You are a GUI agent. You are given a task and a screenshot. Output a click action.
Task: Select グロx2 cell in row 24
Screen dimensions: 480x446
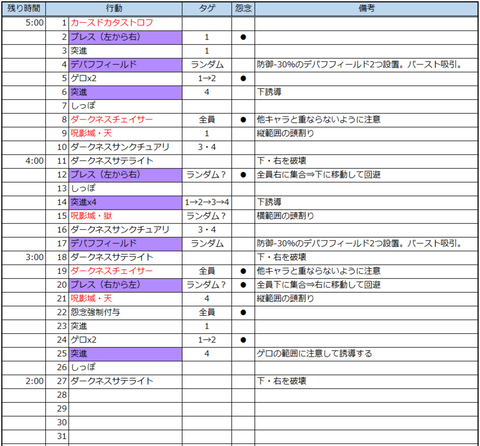point(125,340)
